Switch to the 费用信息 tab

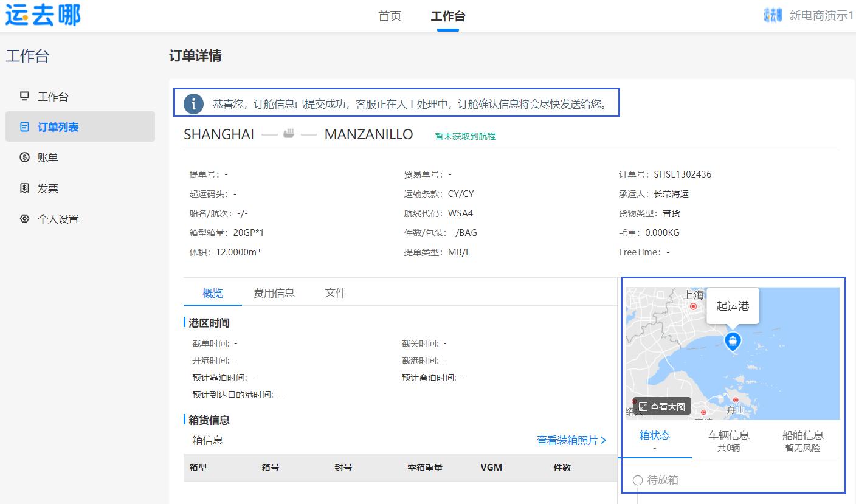[274, 293]
